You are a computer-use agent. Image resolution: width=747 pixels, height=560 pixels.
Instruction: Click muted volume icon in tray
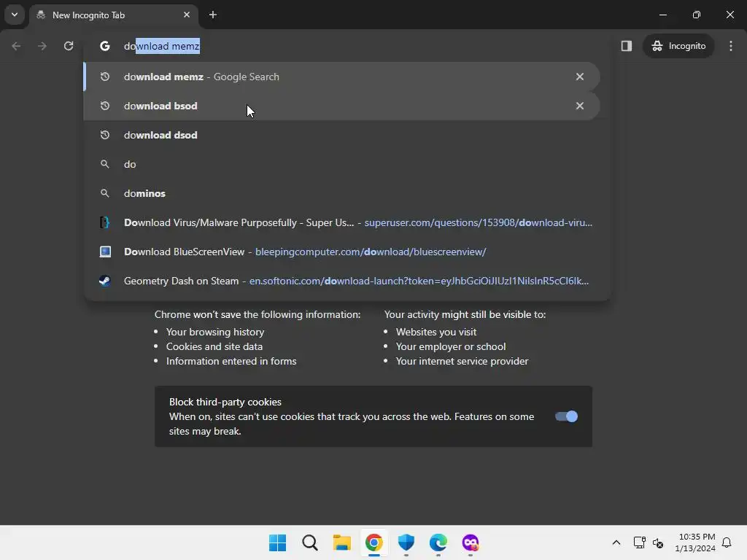point(658,542)
